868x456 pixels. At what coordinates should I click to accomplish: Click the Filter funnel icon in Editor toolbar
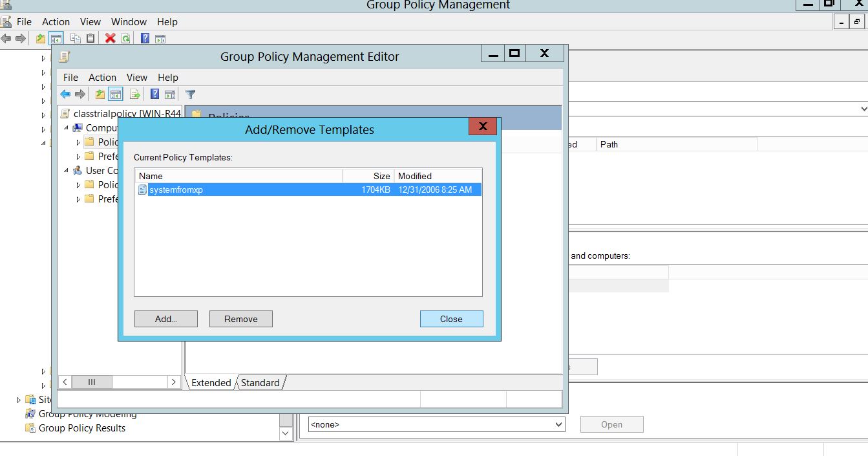[190, 94]
